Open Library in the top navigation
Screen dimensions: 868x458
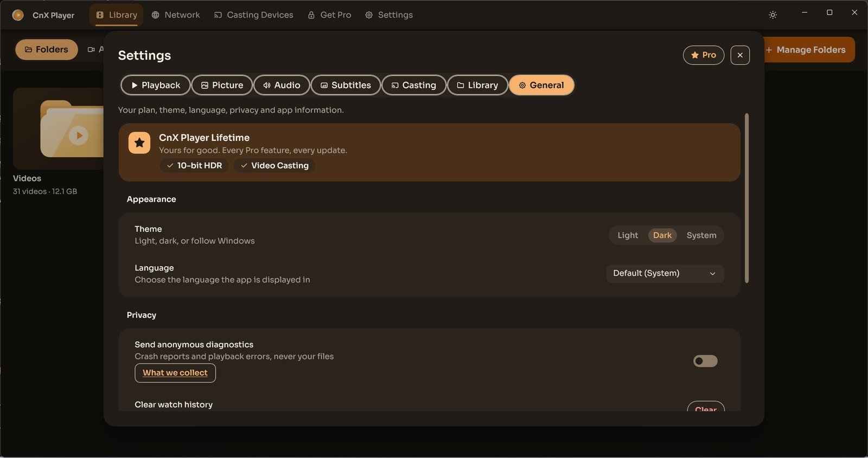(117, 15)
